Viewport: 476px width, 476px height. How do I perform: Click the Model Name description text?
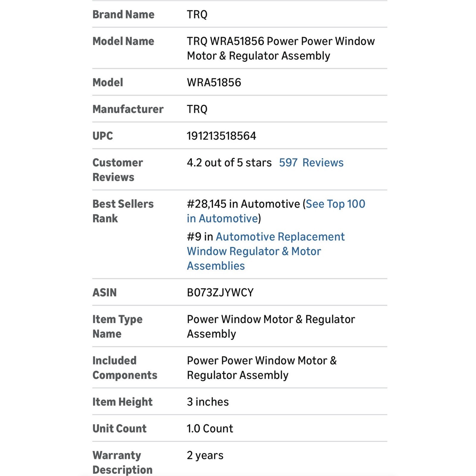[281, 48]
